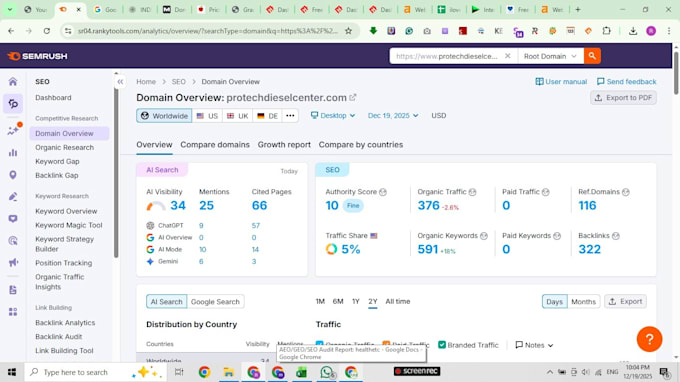Select the All time range
Screen dimensions: 680x382
(x=398, y=301)
